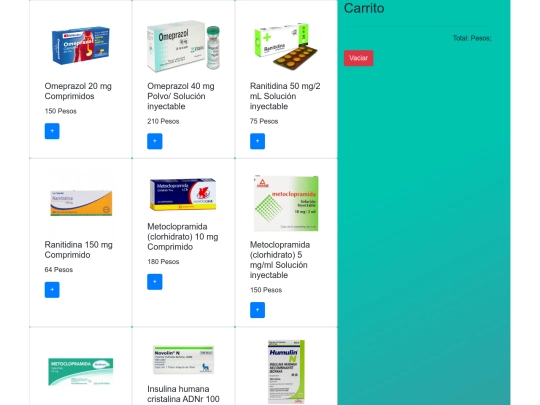This screenshot has width=540, height=405.
Task: Open the Omeprazol 20 mg box image
Action: pyautogui.click(x=81, y=45)
